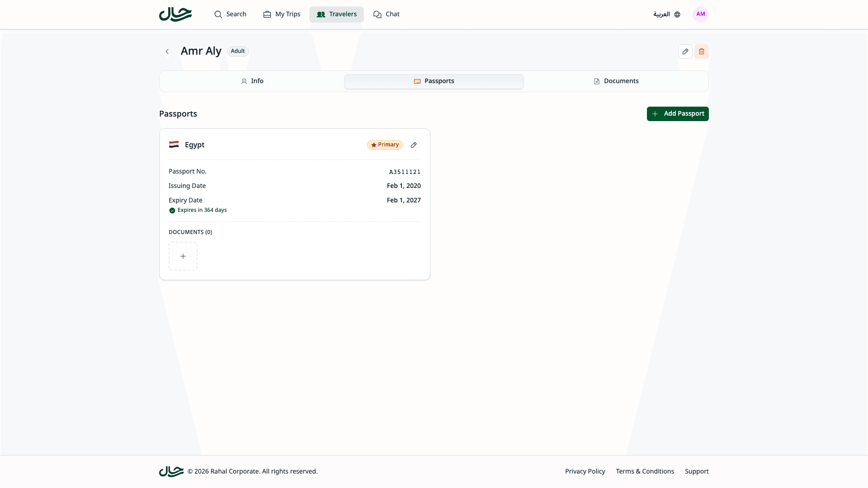Viewport: 868px width, 488px height.
Task: Select the Passports tab
Action: 434,81
